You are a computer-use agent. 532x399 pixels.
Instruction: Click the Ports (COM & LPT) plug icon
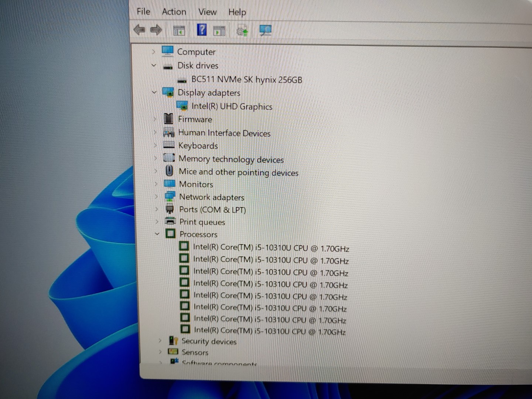tap(170, 209)
